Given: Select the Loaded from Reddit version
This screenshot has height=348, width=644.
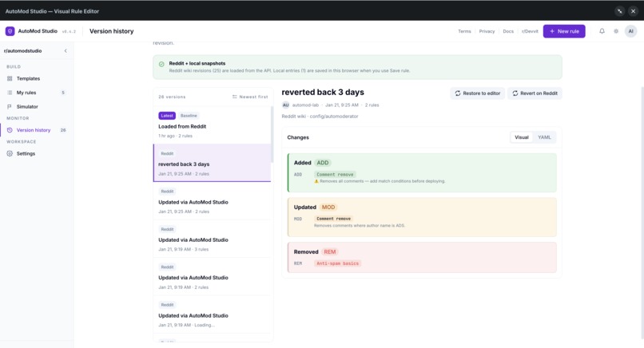Looking at the screenshot, I should (x=212, y=125).
